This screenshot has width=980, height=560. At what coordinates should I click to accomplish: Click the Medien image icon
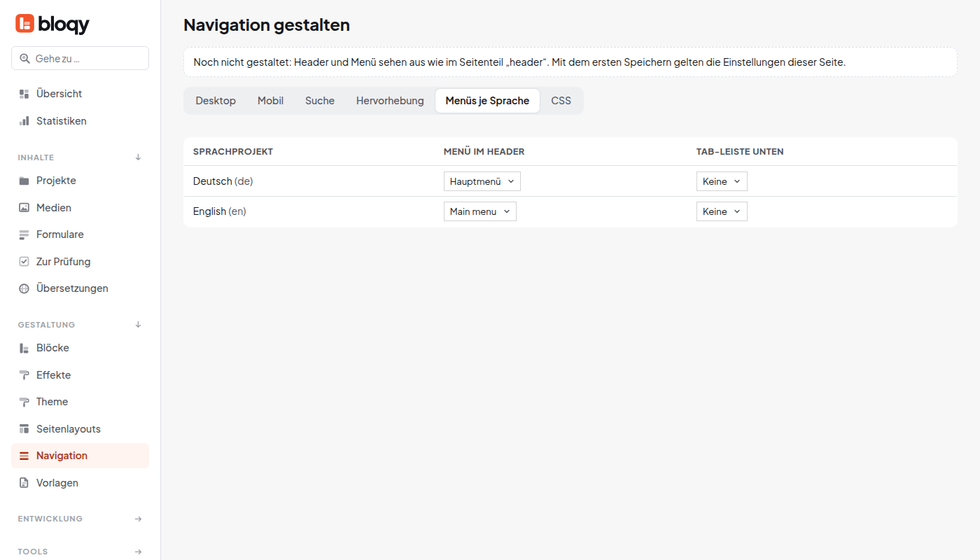[x=24, y=208]
